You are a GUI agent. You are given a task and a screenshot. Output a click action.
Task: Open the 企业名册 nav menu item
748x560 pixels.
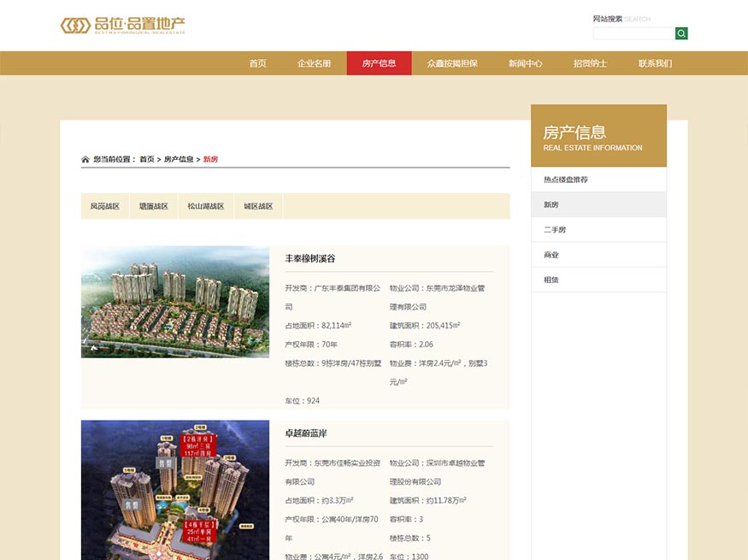tap(314, 63)
